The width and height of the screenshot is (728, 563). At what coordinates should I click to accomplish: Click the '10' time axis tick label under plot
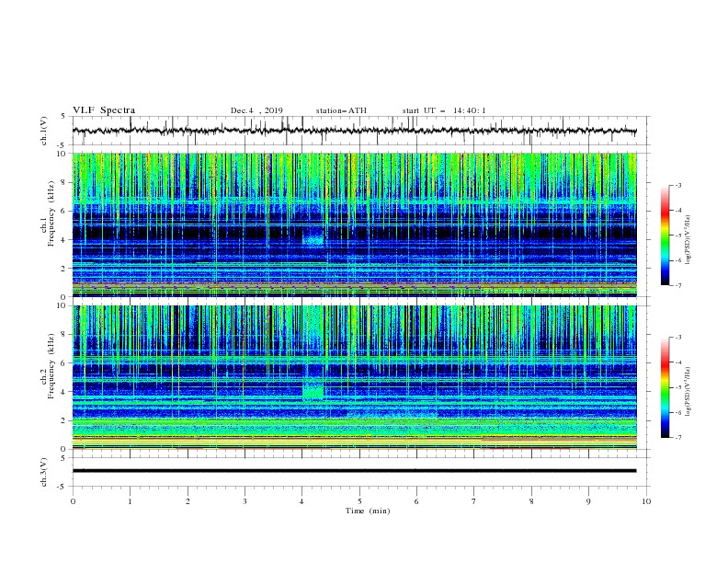click(646, 501)
